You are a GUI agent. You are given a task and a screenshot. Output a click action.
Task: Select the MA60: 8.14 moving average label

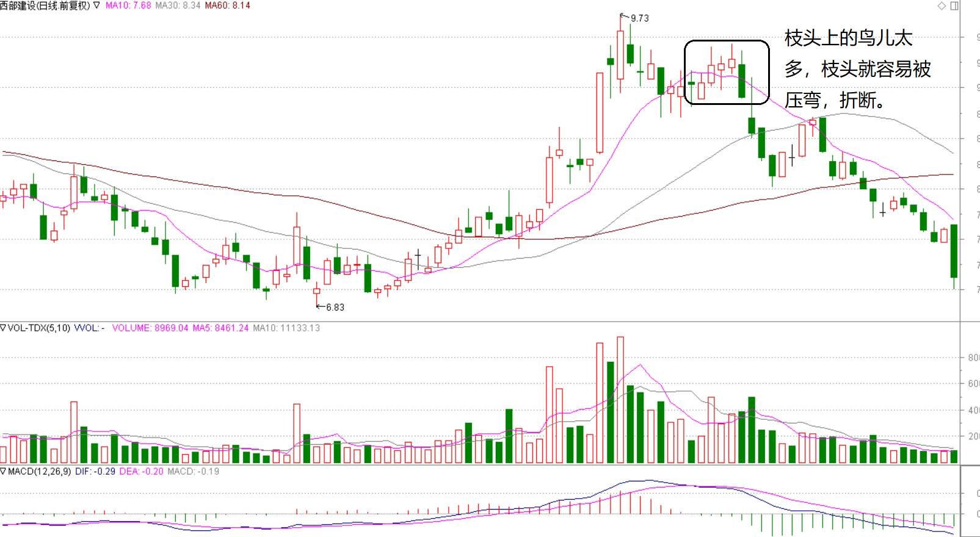(x=227, y=5)
